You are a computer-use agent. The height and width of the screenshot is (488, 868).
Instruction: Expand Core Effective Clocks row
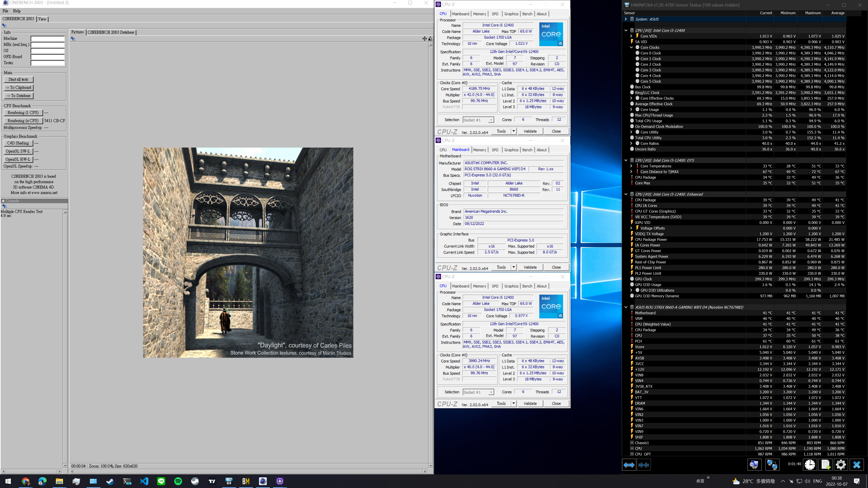[x=631, y=98]
